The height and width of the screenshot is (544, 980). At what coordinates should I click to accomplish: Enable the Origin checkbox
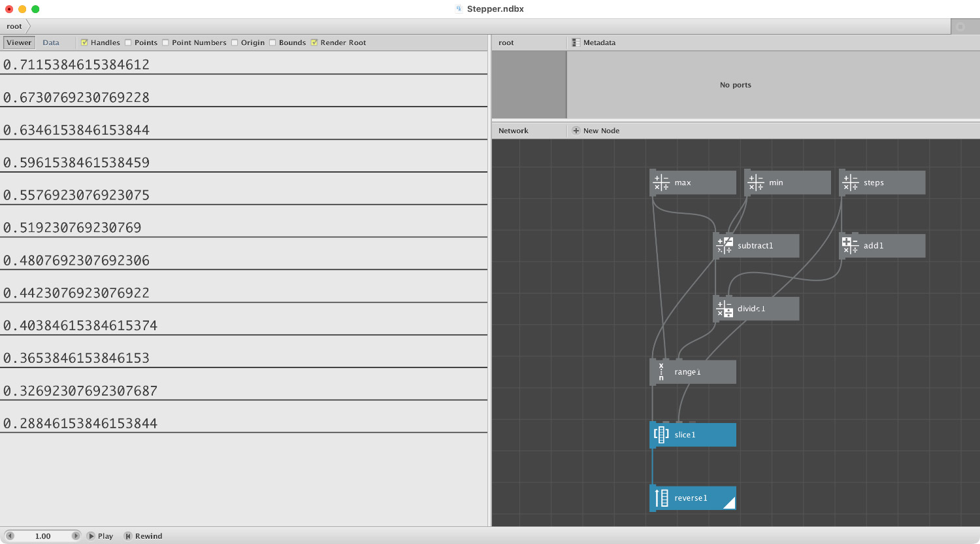(235, 42)
